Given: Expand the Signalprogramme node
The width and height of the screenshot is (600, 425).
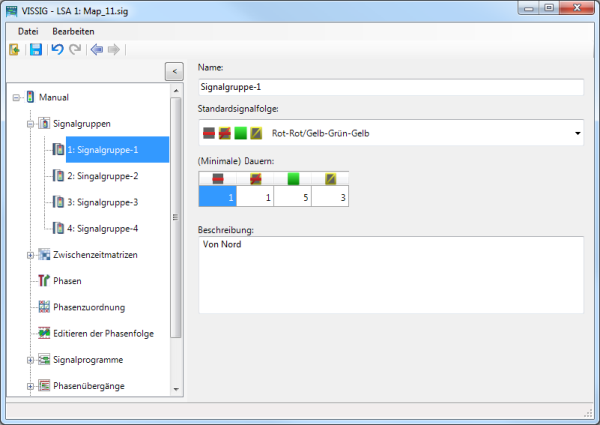Looking at the screenshot, I should [30, 359].
